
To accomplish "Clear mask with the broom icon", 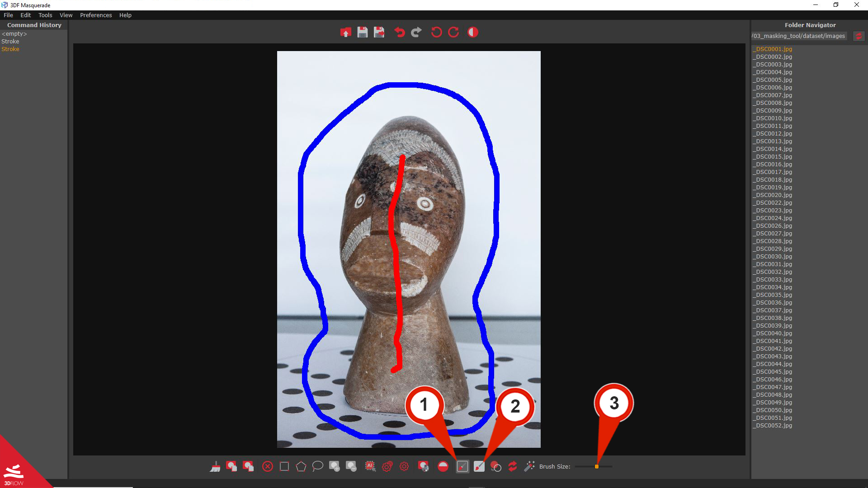I will click(215, 466).
